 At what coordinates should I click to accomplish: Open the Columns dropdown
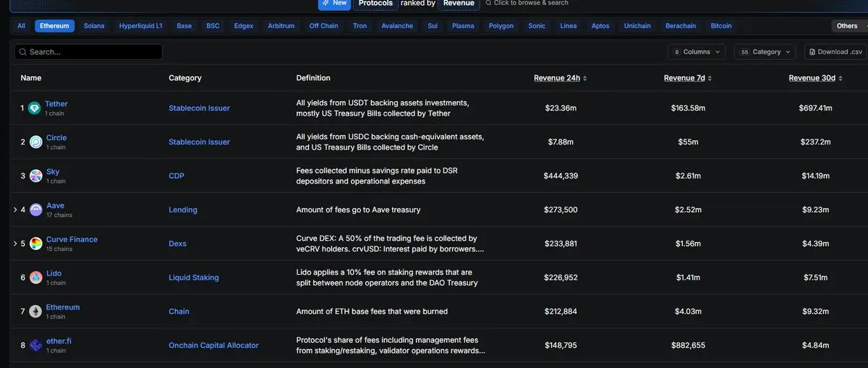point(697,52)
